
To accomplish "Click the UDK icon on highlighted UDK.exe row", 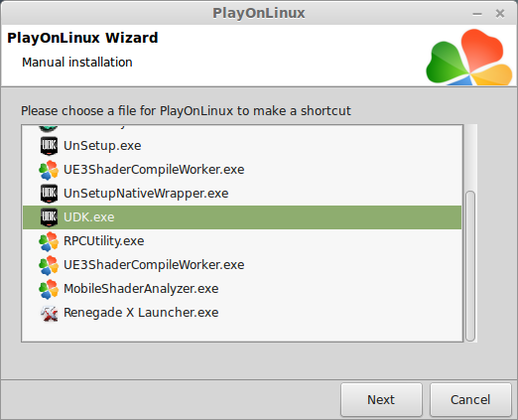I will [49, 217].
